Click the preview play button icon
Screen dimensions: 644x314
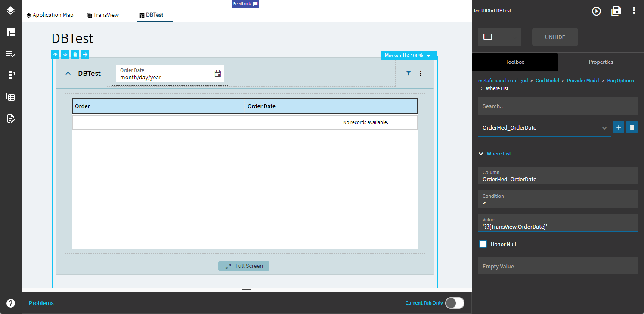click(x=596, y=11)
